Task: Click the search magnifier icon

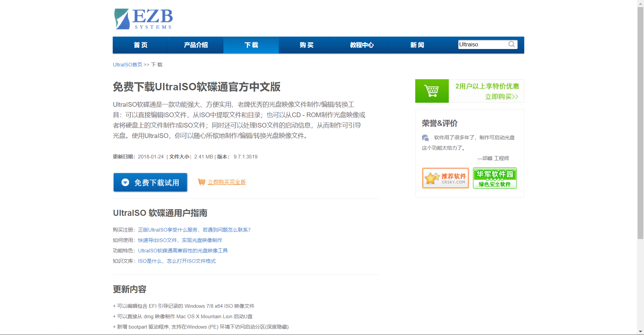Action: pos(512,44)
